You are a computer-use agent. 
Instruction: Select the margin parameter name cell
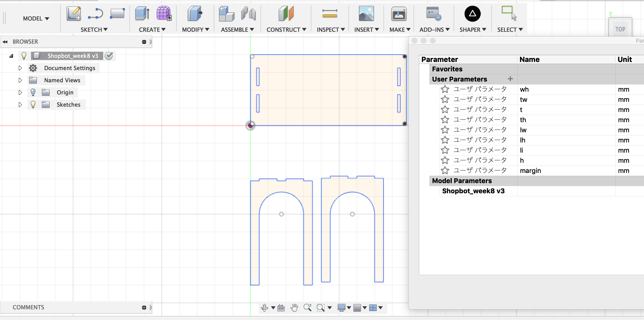530,171
